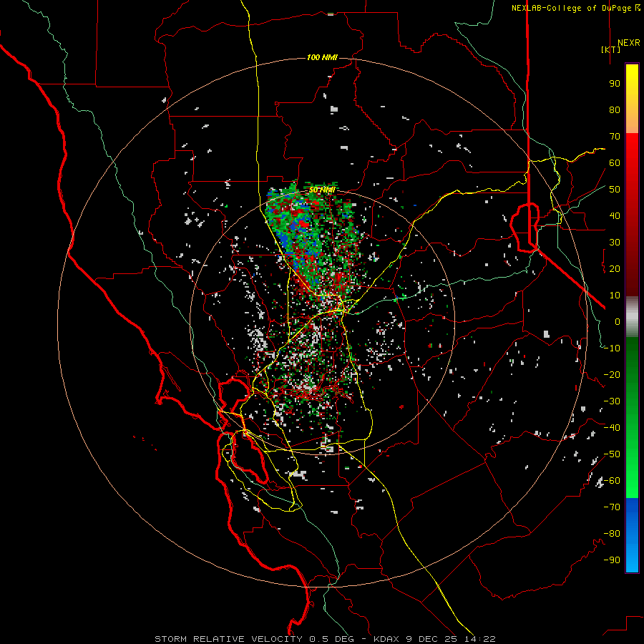Click the -10 scale value
The width and height of the screenshot is (644, 644).
point(612,348)
